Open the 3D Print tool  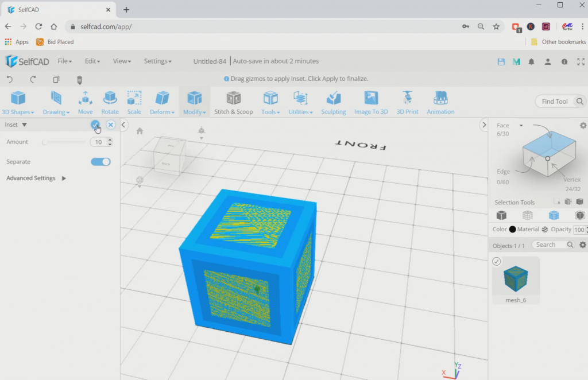tap(407, 102)
